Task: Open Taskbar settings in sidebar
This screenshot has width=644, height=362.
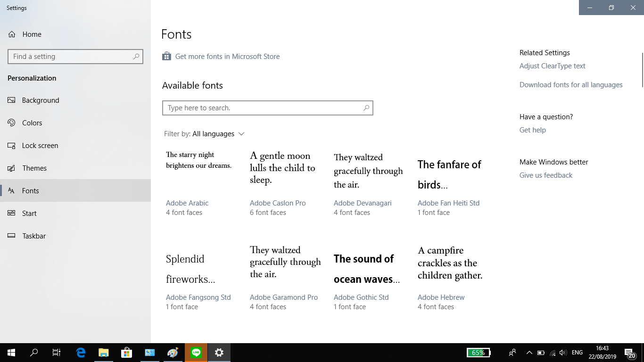Action: (x=34, y=236)
